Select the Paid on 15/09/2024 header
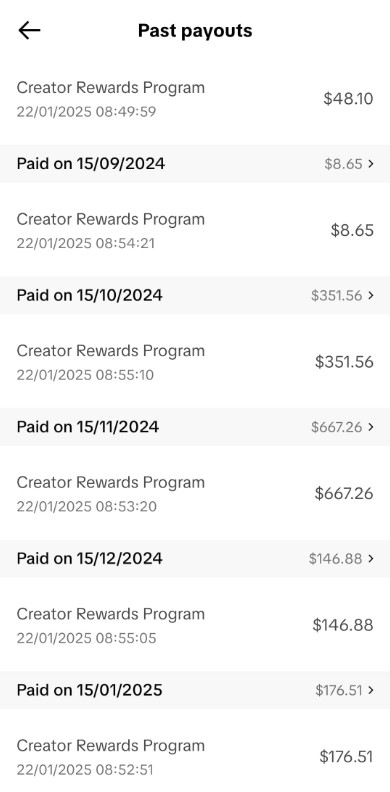Screen dimensions: 390x792 tap(195, 164)
